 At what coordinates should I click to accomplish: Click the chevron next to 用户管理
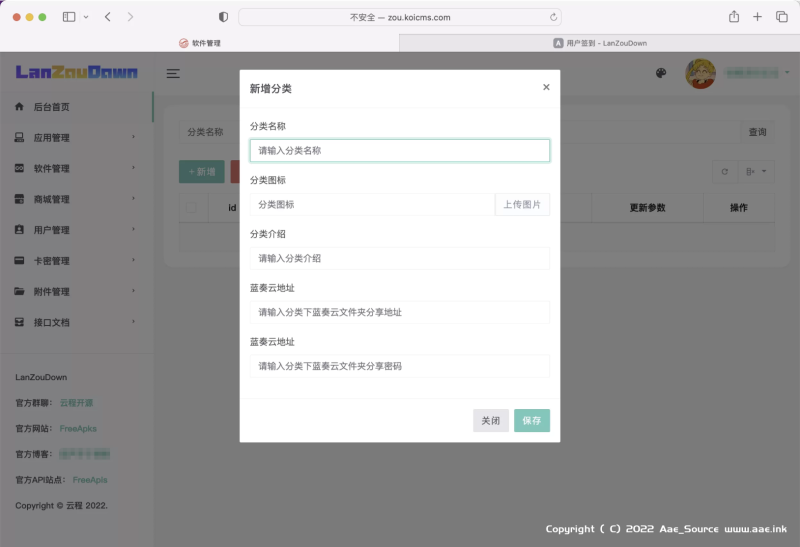pos(134,229)
